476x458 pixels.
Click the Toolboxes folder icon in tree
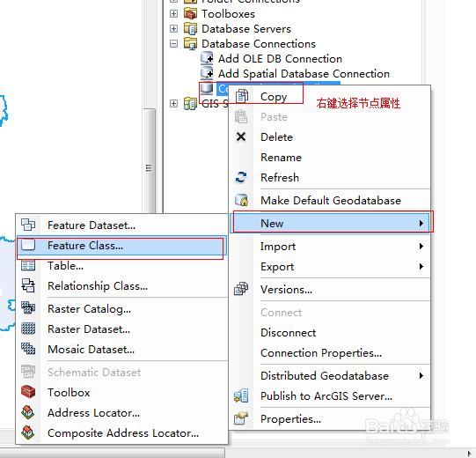[x=190, y=14]
